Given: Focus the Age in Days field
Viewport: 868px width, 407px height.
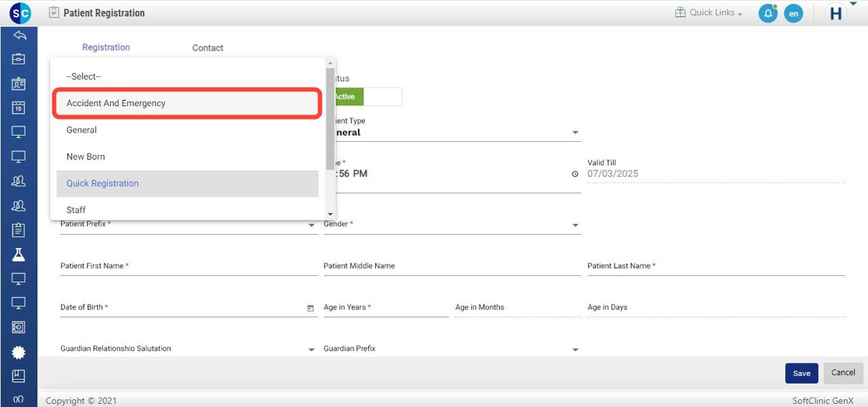Looking at the screenshot, I should (x=716, y=308).
